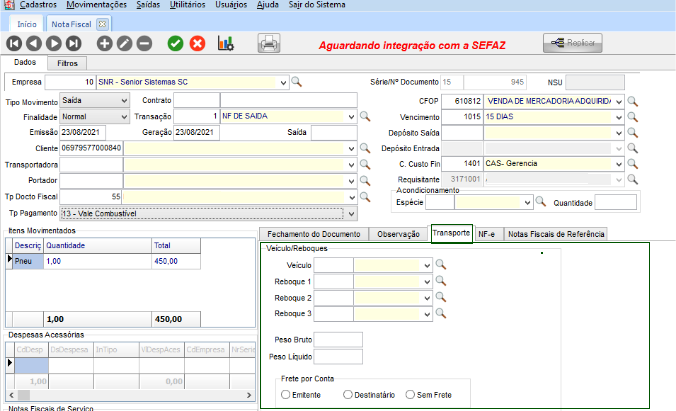Add a new record with plus icon
Image resolution: width=676 pixels, height=411 pixels.
[x=104, y=43]
